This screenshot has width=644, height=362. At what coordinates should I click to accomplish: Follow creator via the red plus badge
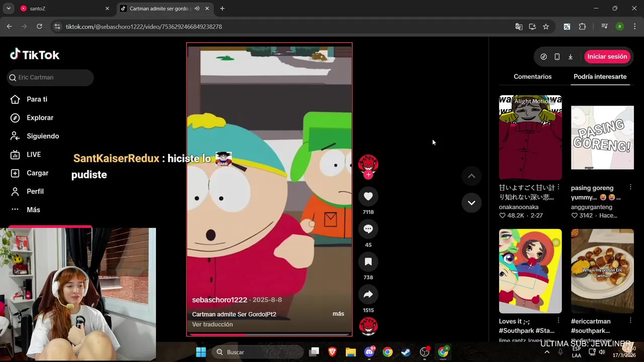pyautogui.click(x=368, y=175)
